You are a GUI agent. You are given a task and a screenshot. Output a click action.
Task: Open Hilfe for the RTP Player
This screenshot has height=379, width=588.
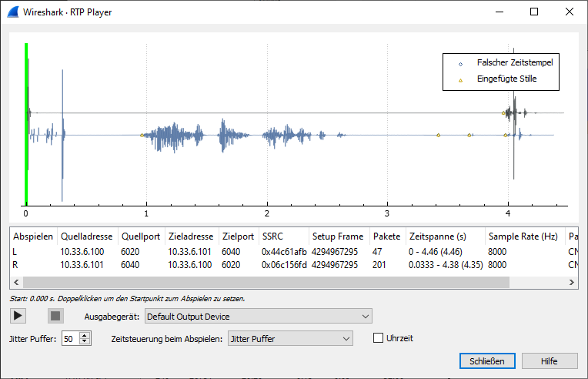tap(550, 361)
